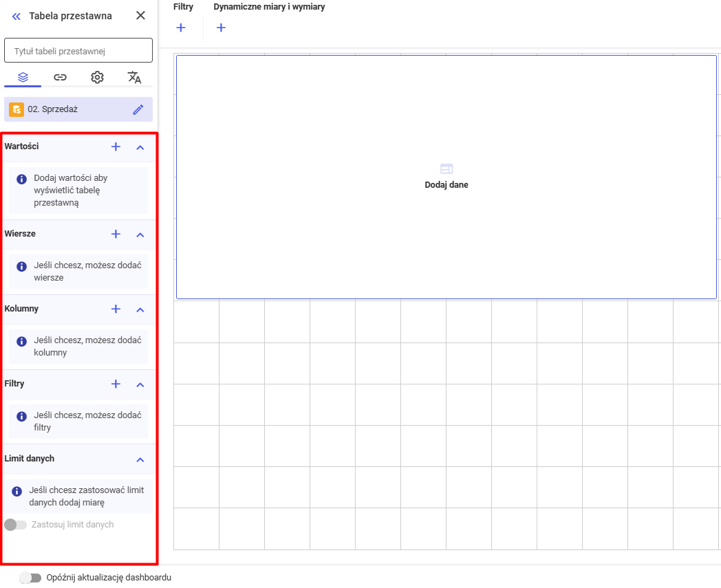Click the Dodaj dane table icon
Image resolution: width=721 pixels, height=588 pixels.
[446, 168]
